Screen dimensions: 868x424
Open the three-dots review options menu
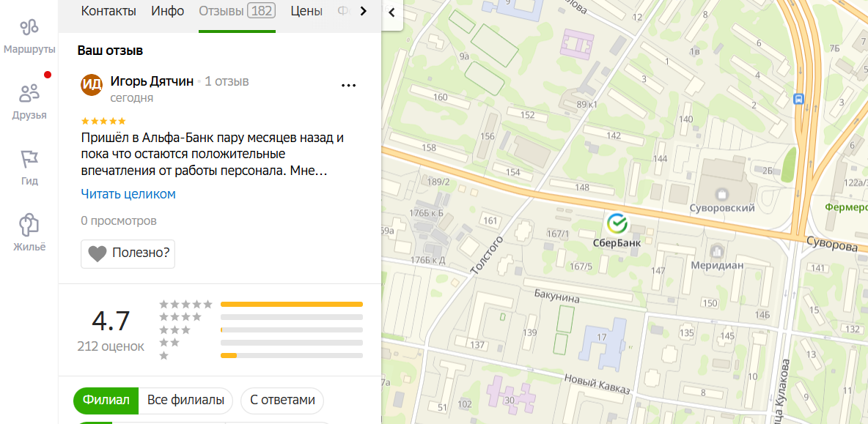(348, 85)
